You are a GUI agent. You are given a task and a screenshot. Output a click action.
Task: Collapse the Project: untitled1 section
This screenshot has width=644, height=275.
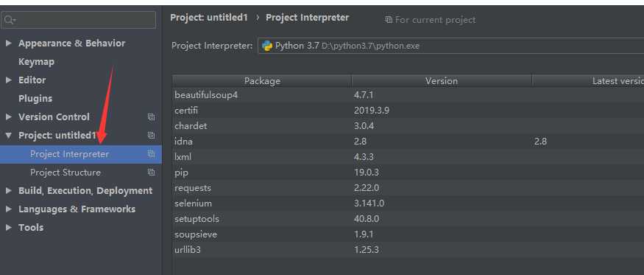point(9,136)
